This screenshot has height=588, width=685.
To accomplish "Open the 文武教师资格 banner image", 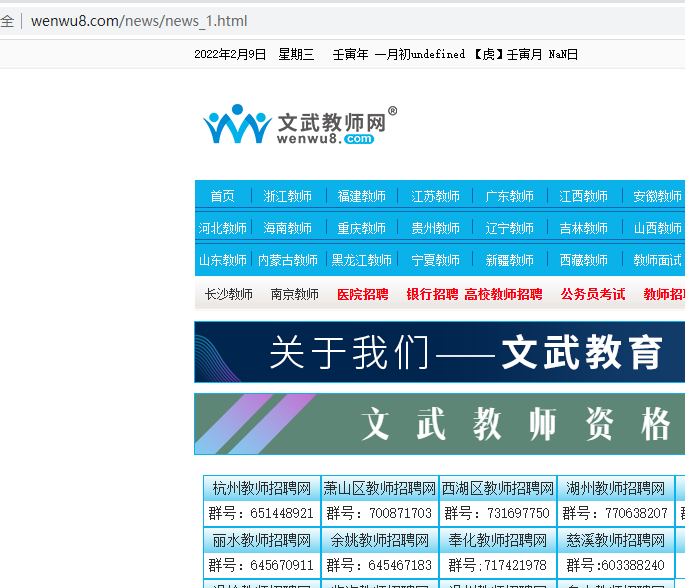I will point(440,424).
